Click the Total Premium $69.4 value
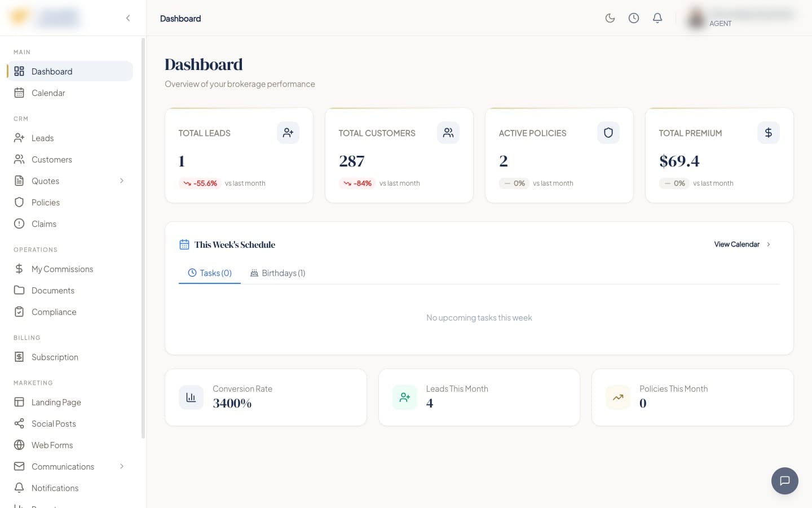 click(679, 161)
